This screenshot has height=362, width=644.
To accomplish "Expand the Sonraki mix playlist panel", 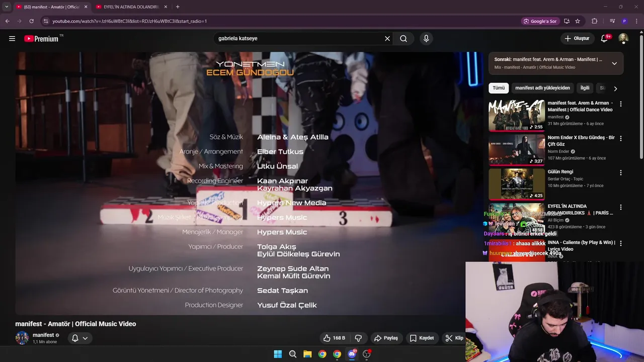I will coord(614,63).
